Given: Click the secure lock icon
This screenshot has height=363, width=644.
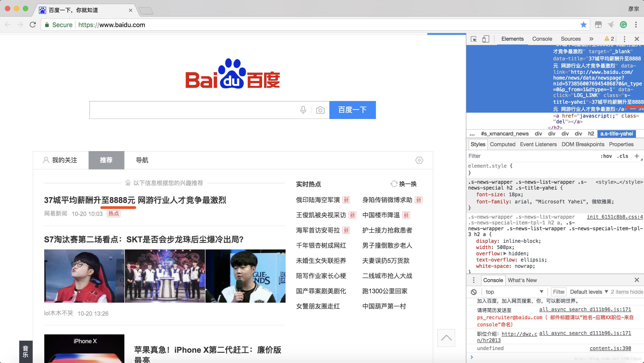Looking at the screenshot, I should tap(47, 25).
